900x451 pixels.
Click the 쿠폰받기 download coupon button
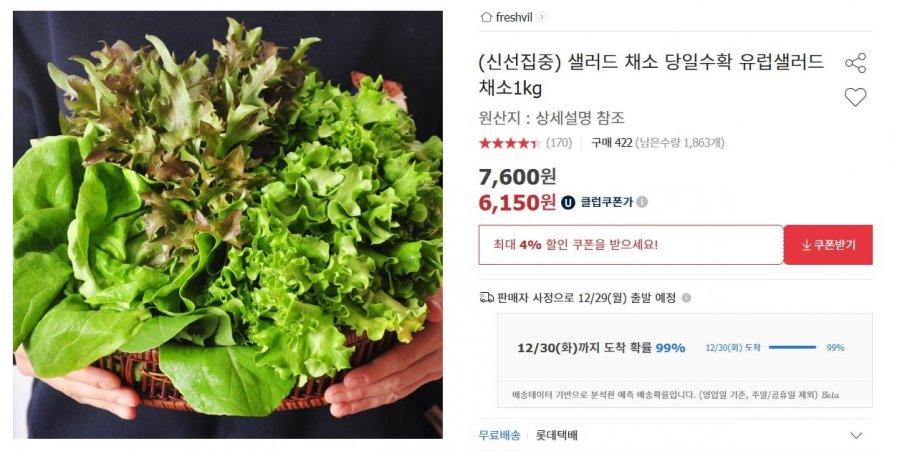pos(828,245)
